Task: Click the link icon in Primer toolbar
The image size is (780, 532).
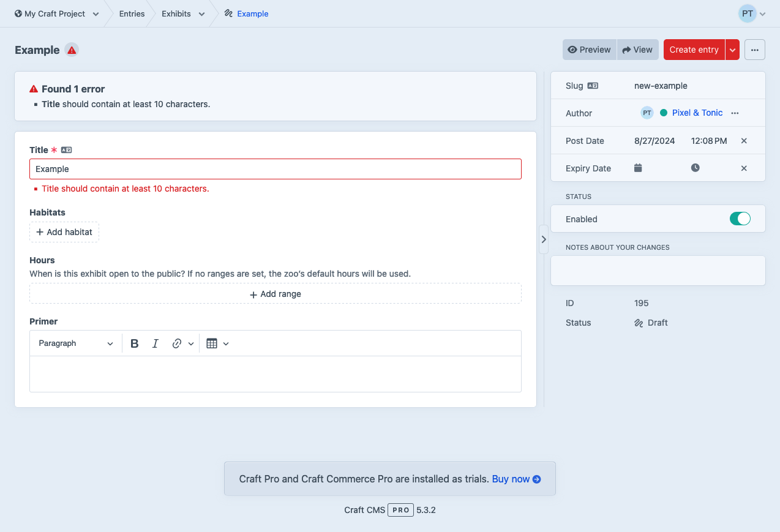Action: pos(177,343)
